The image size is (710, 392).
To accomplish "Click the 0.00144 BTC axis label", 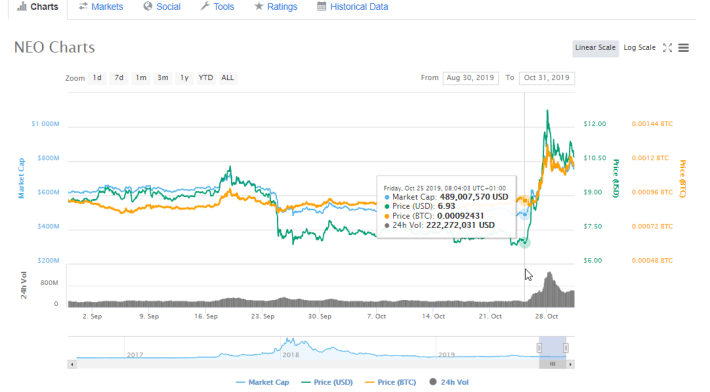I will [x=652, y=124].
